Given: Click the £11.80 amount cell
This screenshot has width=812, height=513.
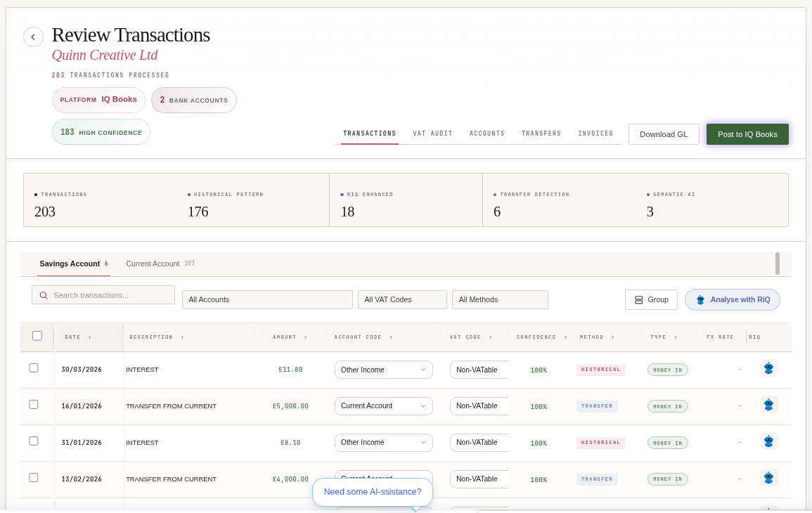Looking at the screenshot, I should 290,370.
